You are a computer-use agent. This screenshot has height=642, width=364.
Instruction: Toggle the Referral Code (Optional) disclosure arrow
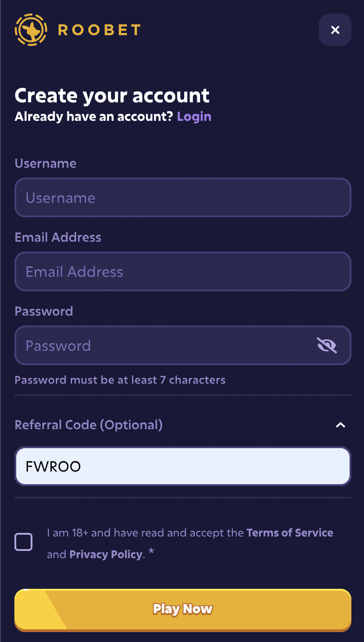[x=341, y=425]
